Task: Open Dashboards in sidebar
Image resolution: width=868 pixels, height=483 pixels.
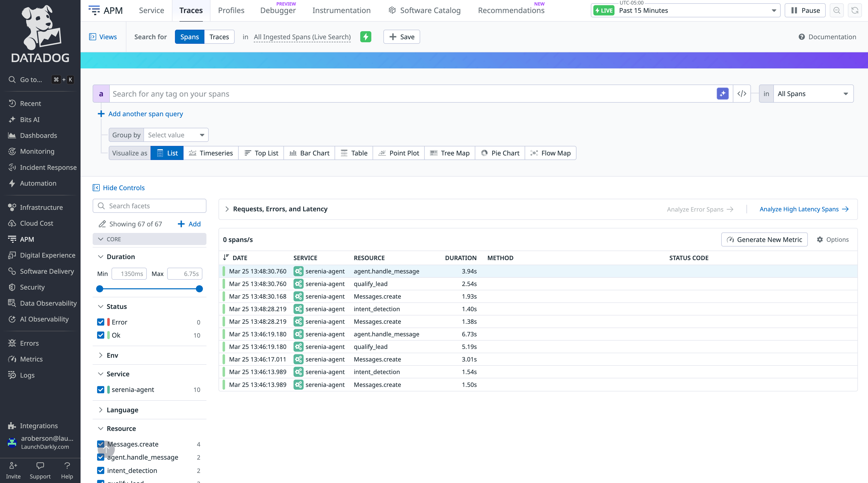Action: coord(38,135)
